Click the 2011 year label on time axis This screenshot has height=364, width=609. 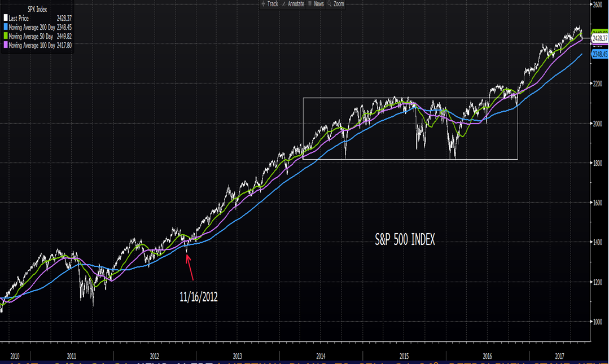72,356
